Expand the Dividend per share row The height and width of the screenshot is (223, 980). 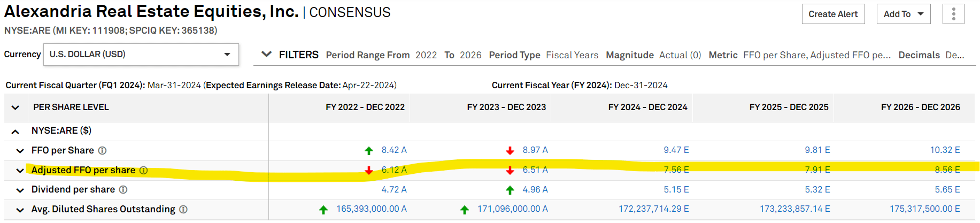coord(20,190)
